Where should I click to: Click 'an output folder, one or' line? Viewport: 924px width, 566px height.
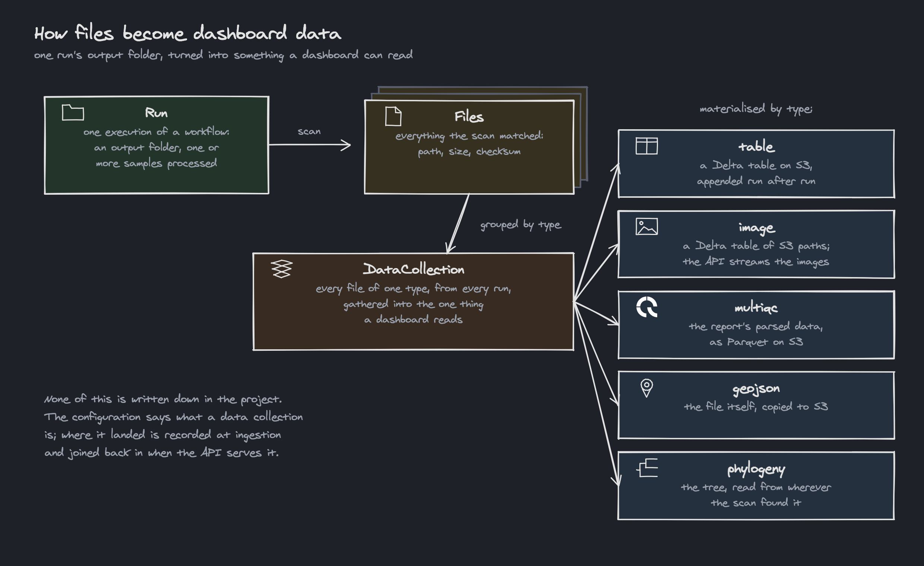pos(156,147)
